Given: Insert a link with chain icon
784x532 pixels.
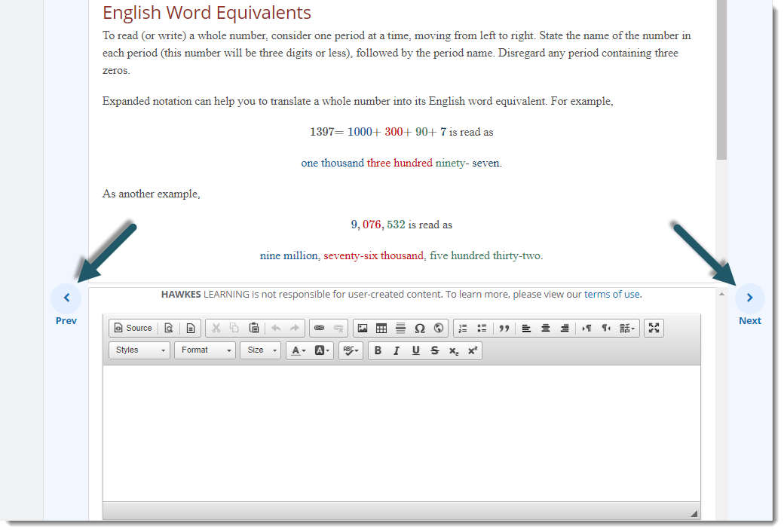Looking at the screenshot, I should [319, 329].
